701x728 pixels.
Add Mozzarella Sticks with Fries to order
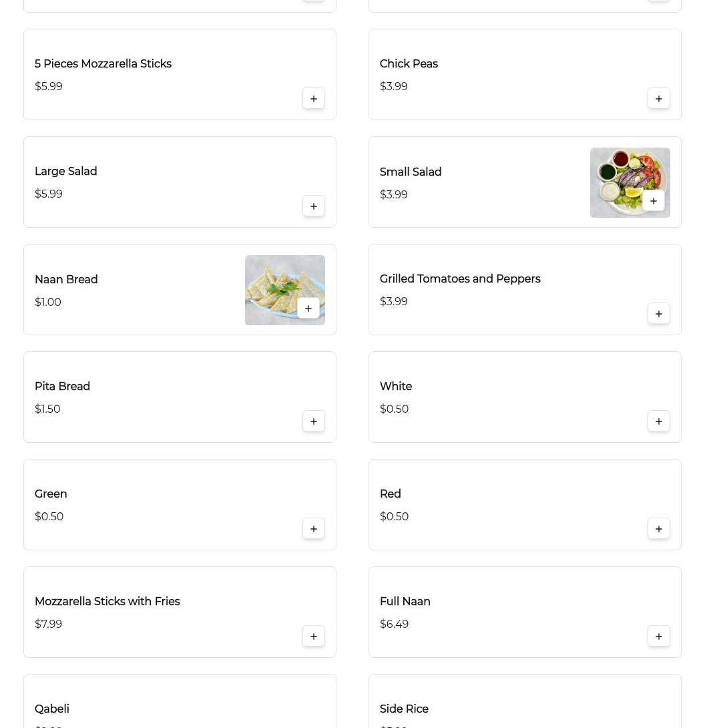point(313,636)
